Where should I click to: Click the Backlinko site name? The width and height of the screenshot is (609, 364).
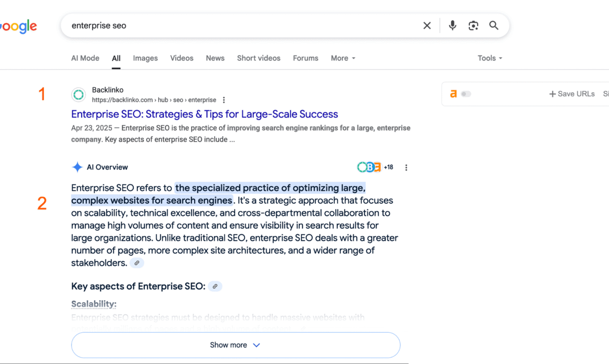pos(108,90)
